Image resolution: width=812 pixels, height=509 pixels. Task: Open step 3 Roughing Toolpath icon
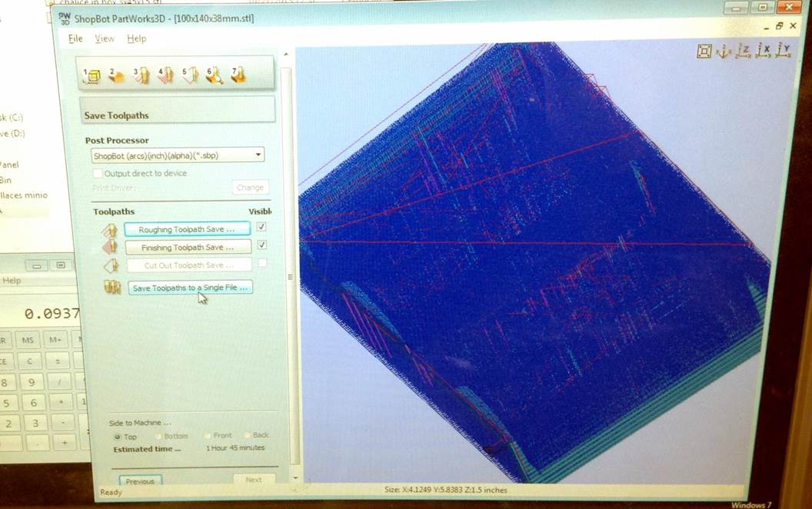(141, 75)
